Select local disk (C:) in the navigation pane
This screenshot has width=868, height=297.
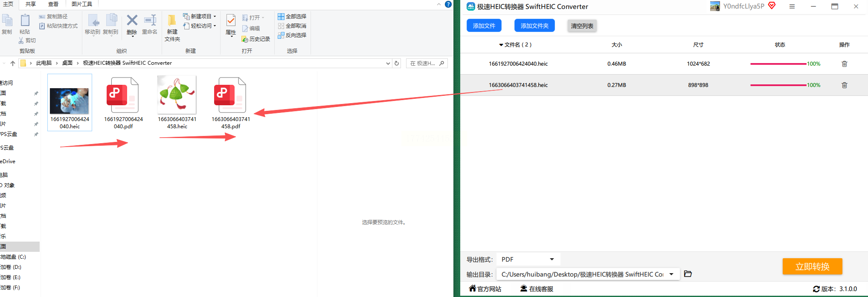[13, 257]
